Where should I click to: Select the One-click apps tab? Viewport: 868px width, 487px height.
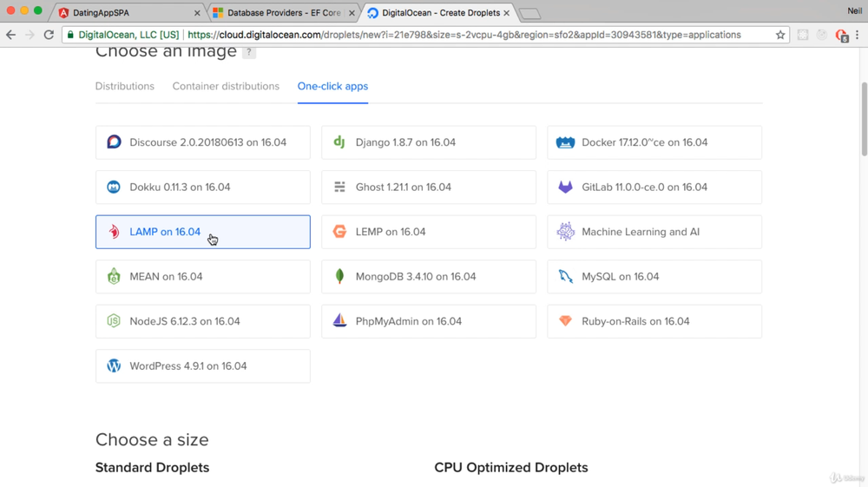332,86
